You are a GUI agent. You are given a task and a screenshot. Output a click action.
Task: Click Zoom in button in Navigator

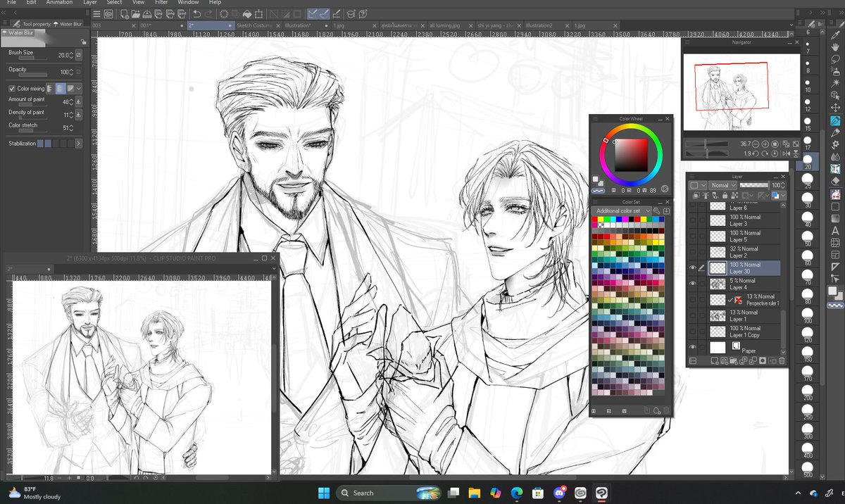click(x=764, y=144)
